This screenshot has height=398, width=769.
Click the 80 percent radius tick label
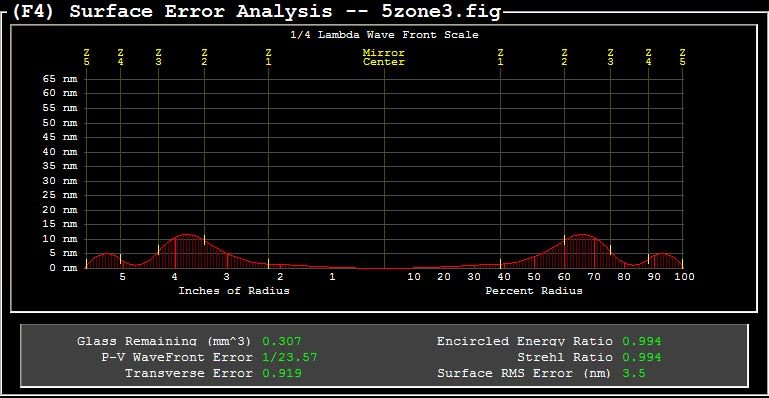pos(624,276)
